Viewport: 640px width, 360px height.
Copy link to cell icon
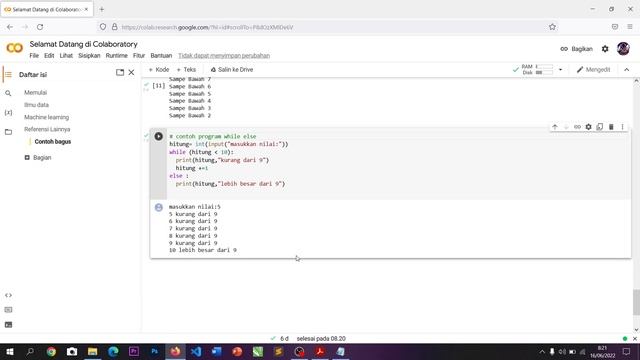[x=577, y=127]
